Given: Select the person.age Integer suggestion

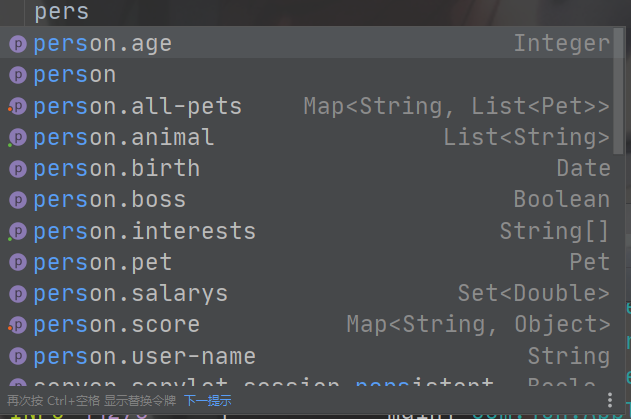Looking at the screenshot, I should (x=300, y=44).
